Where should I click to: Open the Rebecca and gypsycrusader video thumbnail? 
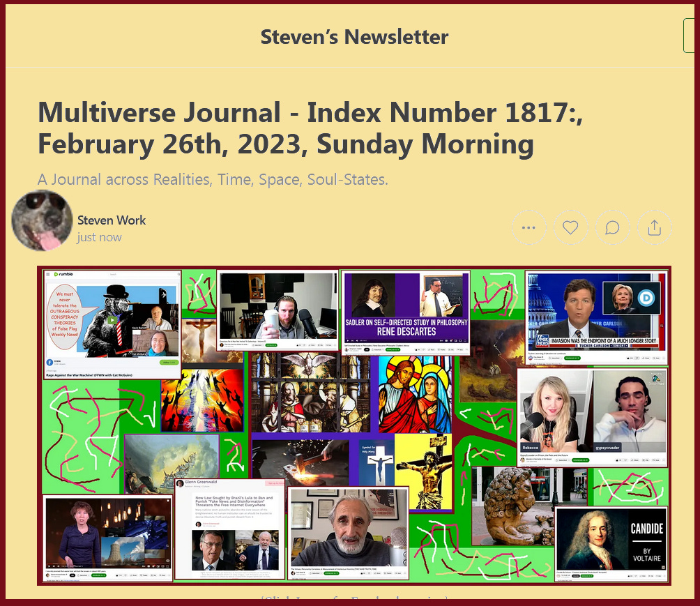(x=593, y=417)
